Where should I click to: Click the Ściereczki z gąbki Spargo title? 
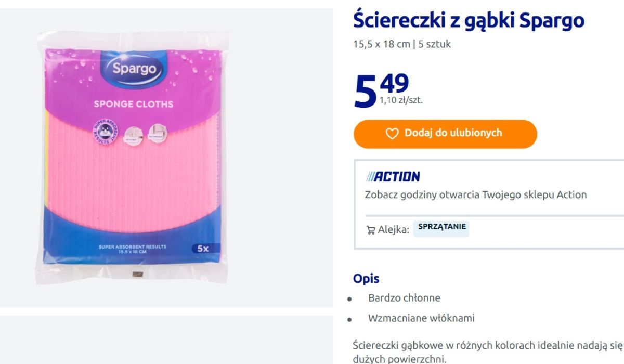[468, 20]
